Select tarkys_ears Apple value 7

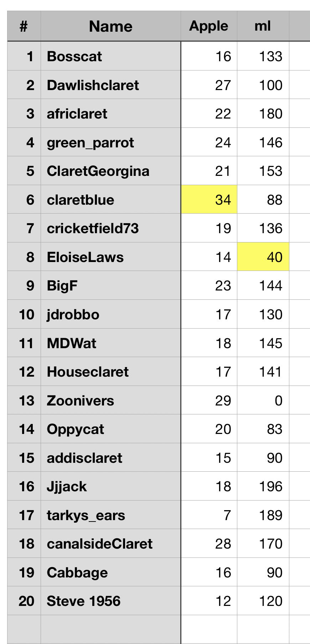click(x=209, y=515)
